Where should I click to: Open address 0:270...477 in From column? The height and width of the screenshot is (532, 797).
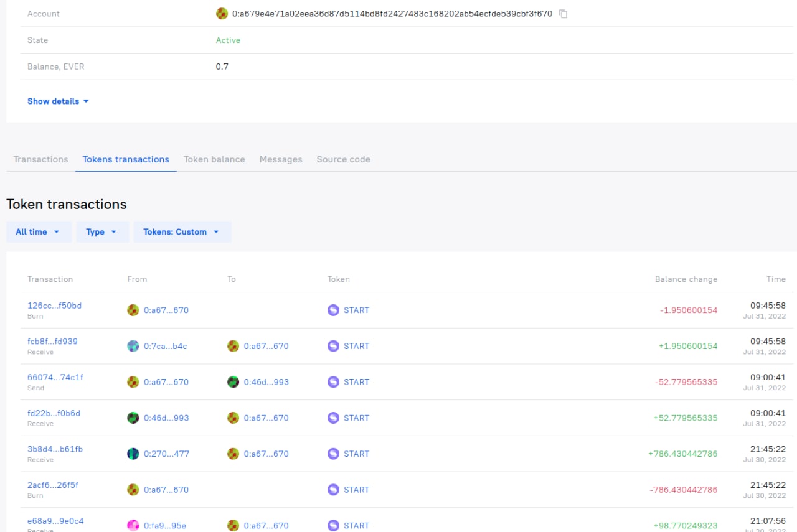coord(166,454)
